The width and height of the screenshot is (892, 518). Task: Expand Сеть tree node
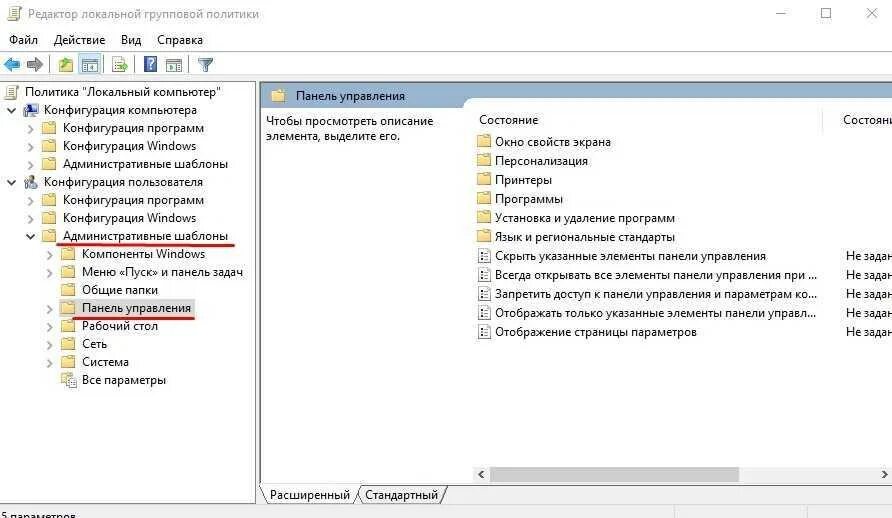49,345
